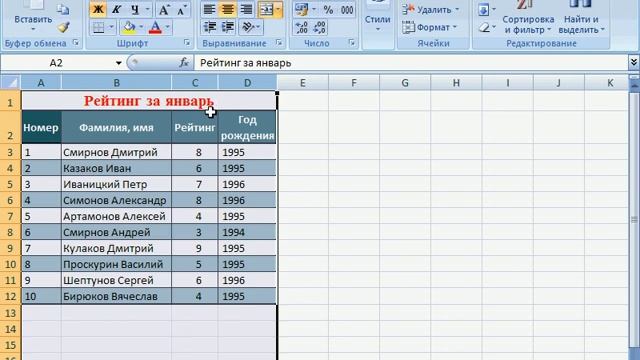Toggle italic formatting (К)
640x360 pixels.
tap(116, 9)
